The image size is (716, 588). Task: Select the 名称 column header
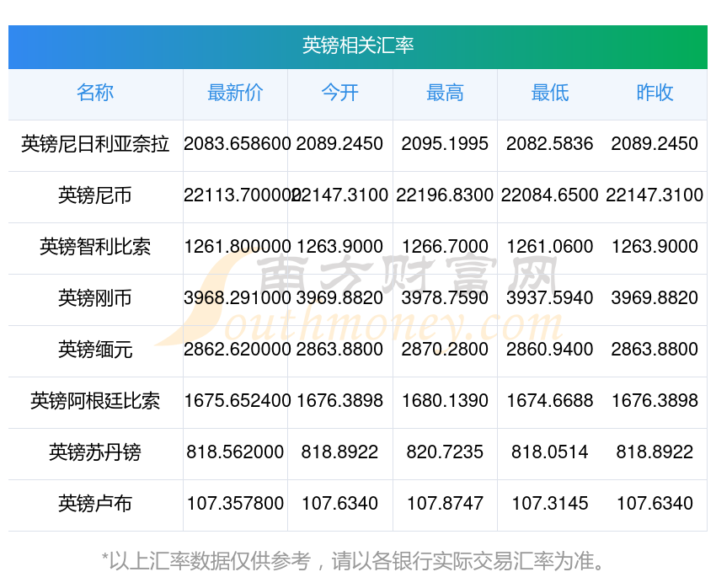[x=95, y=93]
